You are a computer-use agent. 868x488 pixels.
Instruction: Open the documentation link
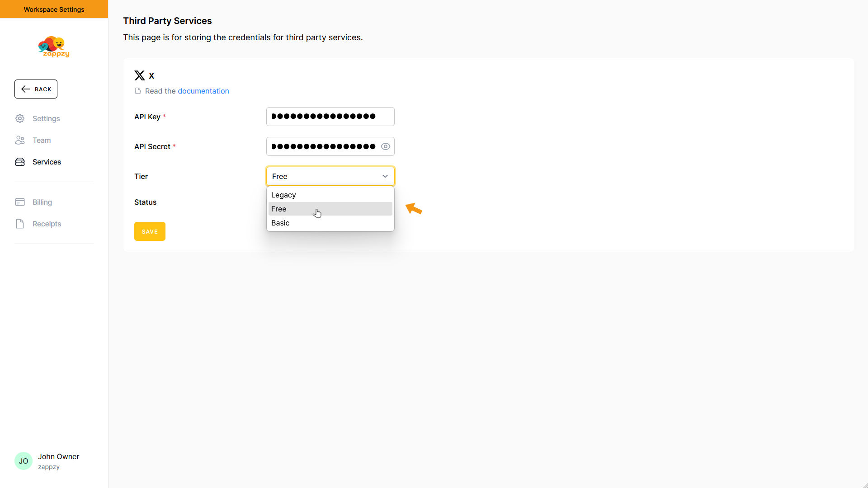tap(203, 91)
